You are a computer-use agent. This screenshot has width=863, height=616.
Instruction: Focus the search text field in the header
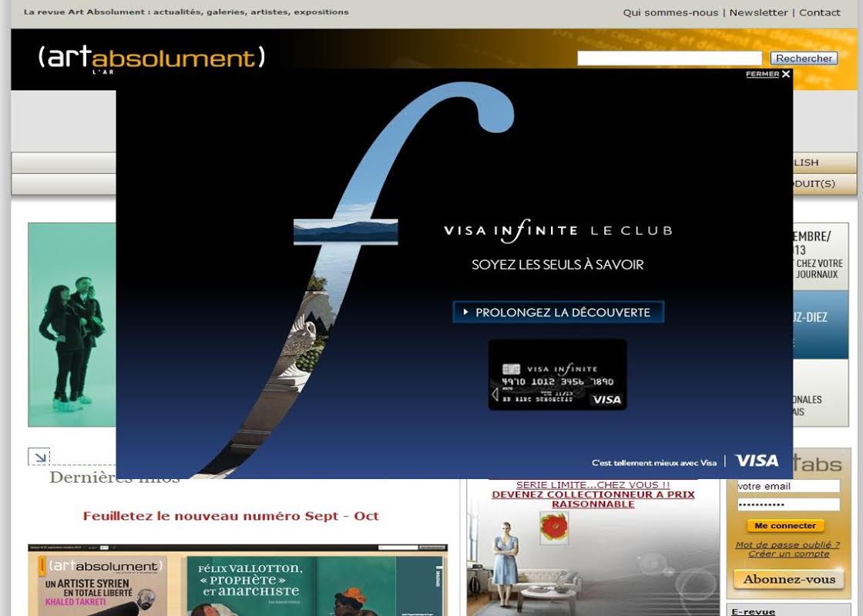point(670,59)
